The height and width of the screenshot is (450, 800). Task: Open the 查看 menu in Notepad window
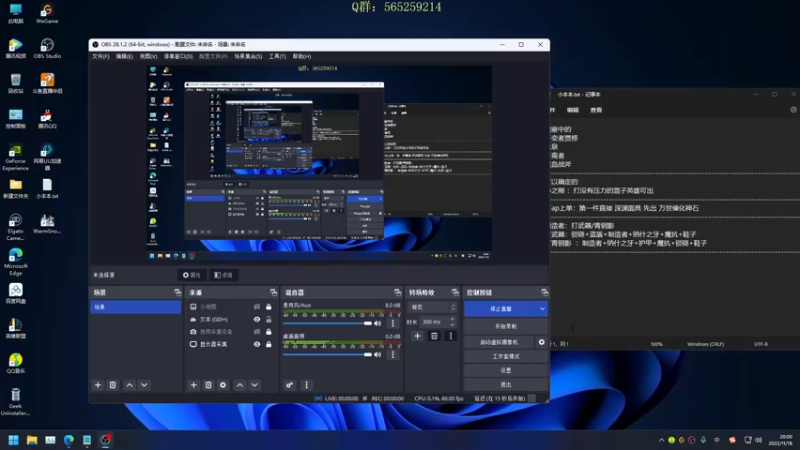596,110
